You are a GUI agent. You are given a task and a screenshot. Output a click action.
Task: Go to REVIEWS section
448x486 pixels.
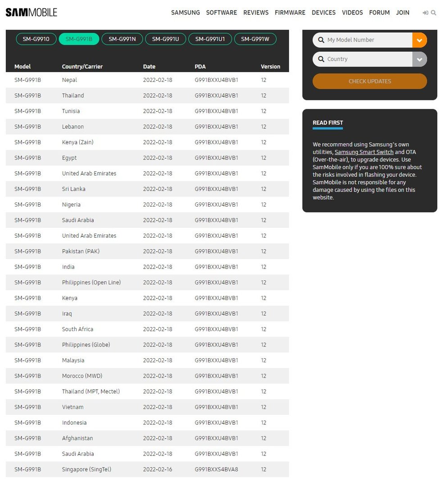point(256,13)
